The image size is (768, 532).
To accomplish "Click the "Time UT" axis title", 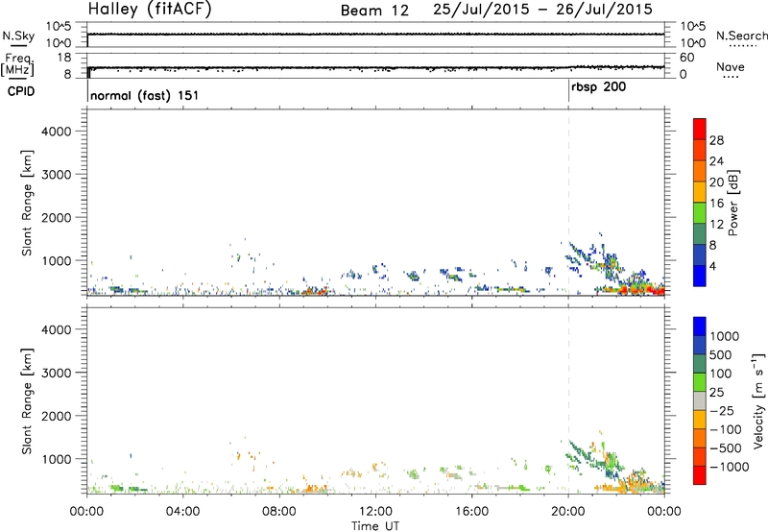I will point(375,526).
